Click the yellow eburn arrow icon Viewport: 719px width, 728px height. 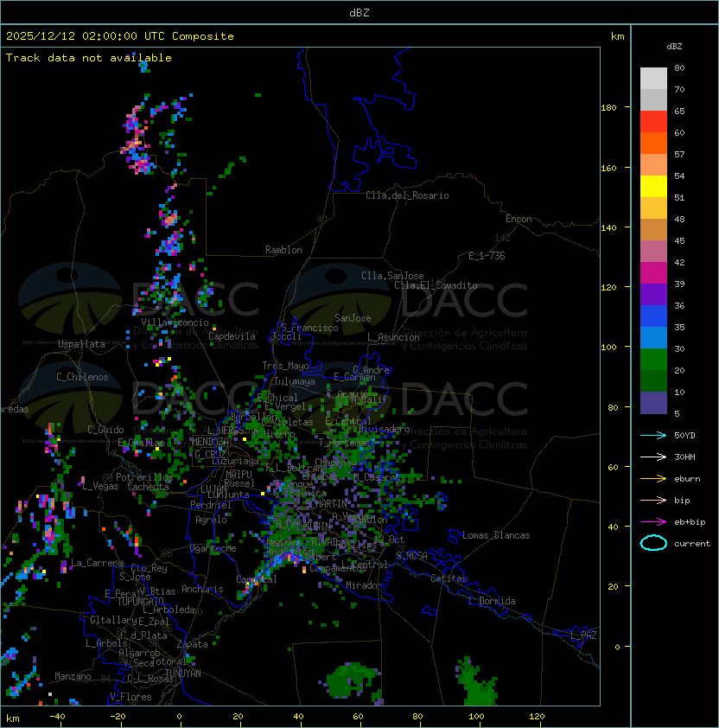coord(653,478)
